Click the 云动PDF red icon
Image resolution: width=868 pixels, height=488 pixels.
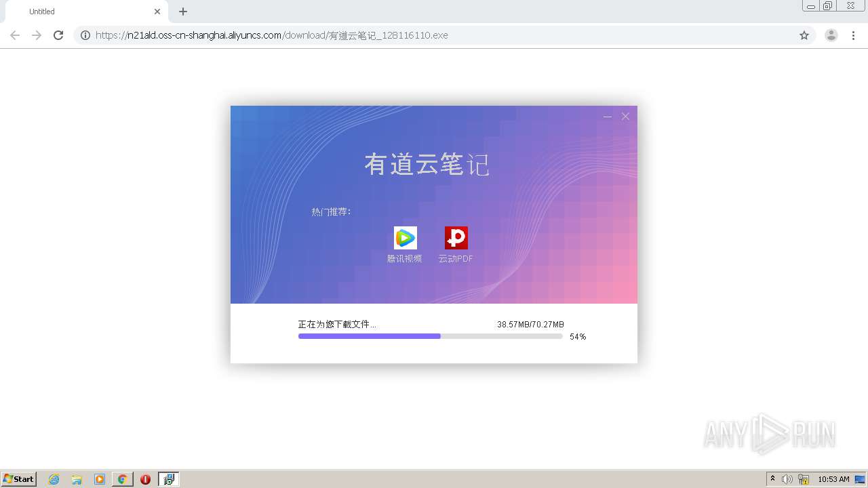pyautogui.click(x=456, y=238)
